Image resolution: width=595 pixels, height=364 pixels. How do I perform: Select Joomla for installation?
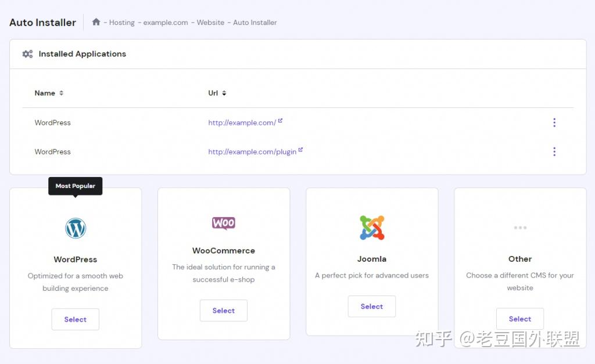click(x=372, y=307)
